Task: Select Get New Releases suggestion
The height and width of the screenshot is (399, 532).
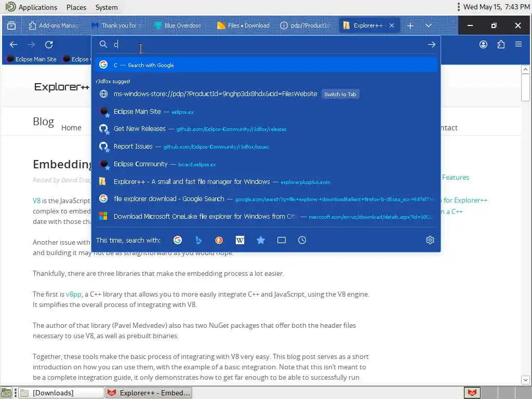Action: (267, 129)
